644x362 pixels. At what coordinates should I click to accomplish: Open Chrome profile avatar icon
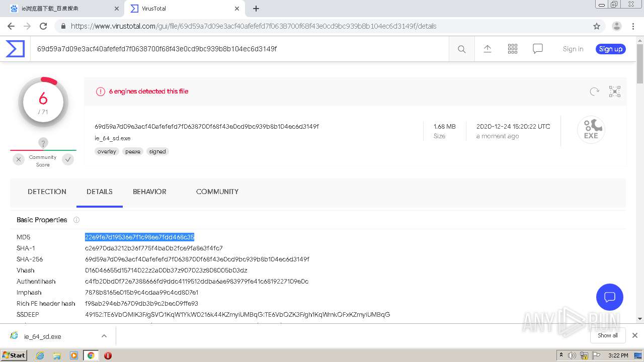coord(617,26)
